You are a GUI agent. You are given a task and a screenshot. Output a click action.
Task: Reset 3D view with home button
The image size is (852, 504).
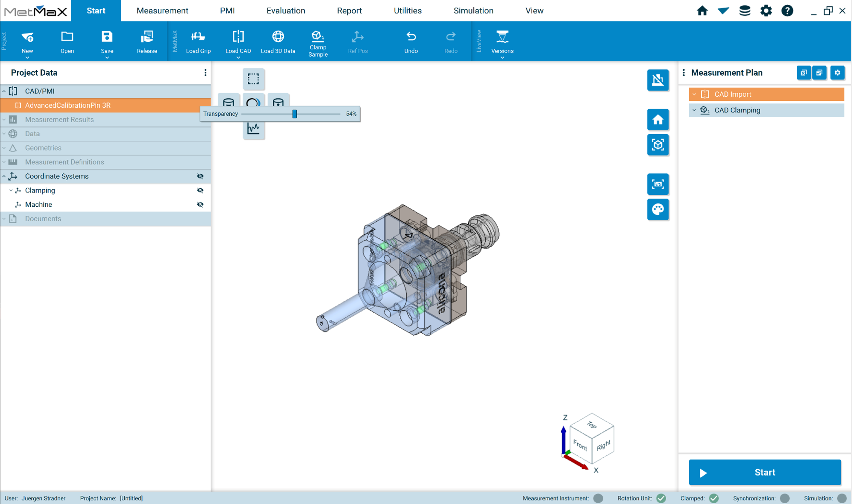658,120
